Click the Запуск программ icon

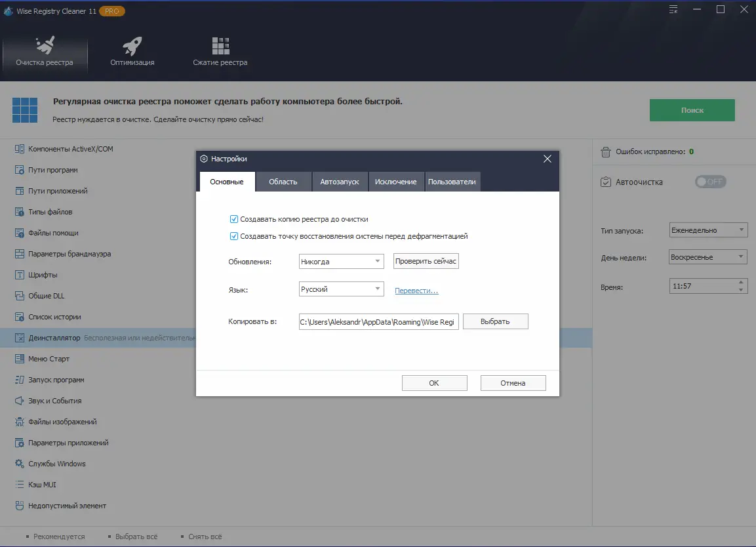(x=19, y=380)
